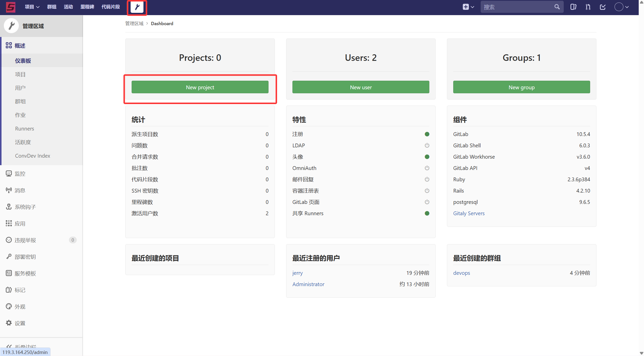
Task: Click the plus icon to create new
Action: [x=466, y=7]
